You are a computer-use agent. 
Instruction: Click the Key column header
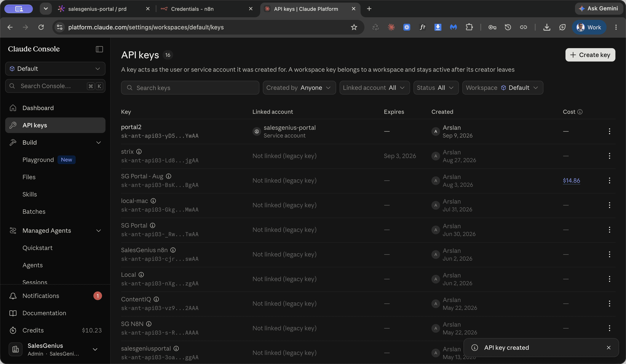[x=126, y=112]
